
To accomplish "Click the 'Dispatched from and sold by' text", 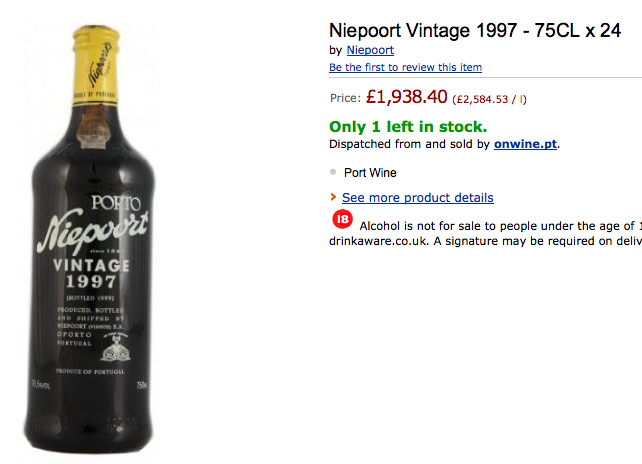I will [409, 144].
